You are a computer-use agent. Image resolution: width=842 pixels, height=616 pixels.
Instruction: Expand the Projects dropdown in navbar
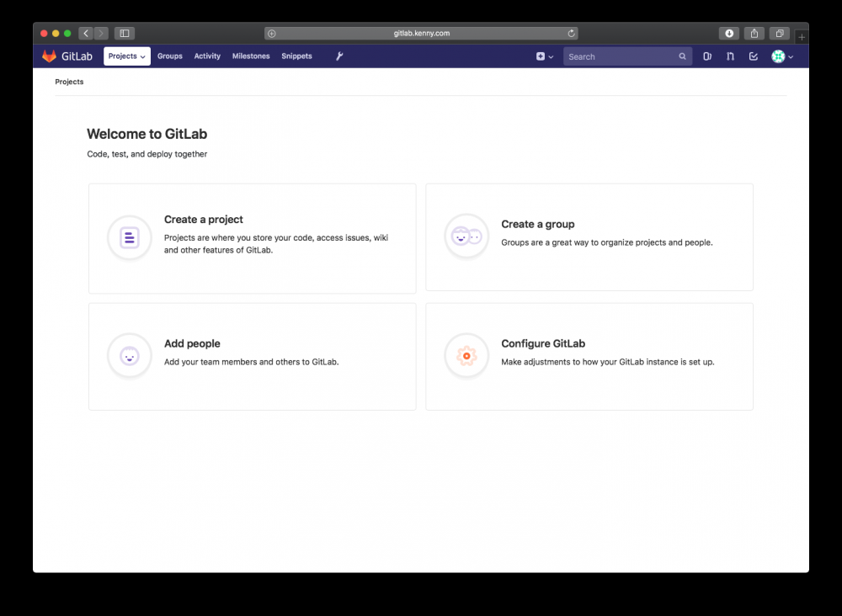[127, 56]
